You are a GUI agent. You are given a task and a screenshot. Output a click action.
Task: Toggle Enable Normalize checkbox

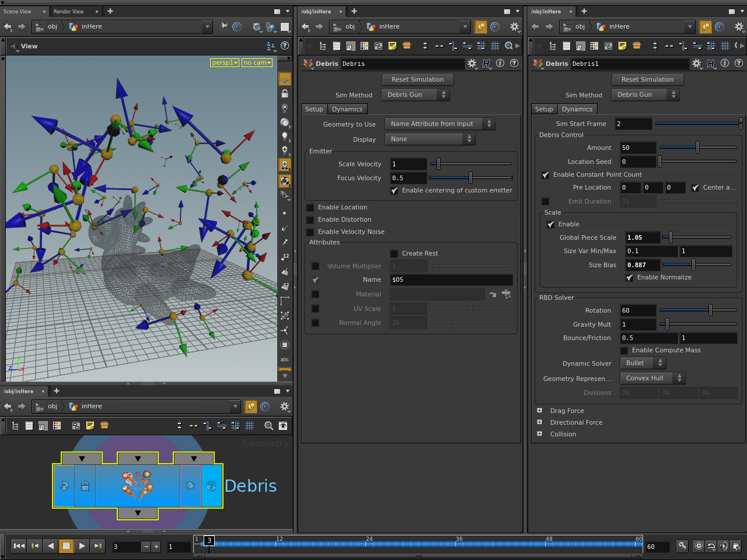tap(630, 278)
